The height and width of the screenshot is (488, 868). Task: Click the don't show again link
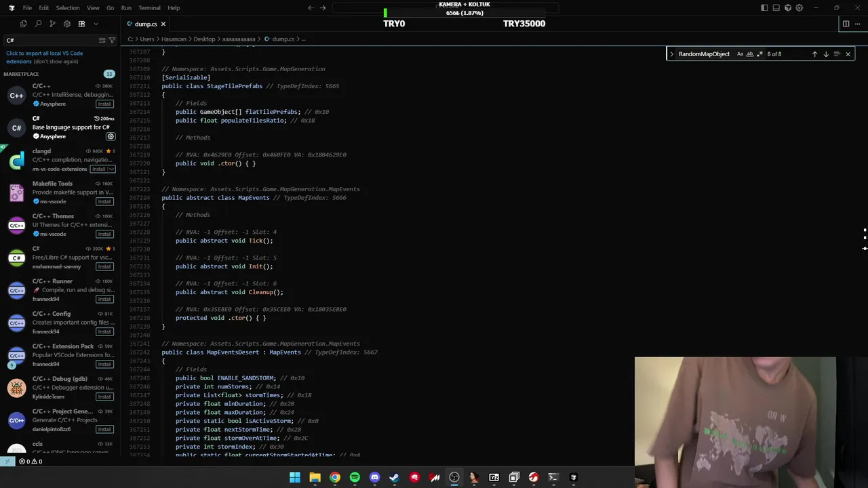click(56, 61)
